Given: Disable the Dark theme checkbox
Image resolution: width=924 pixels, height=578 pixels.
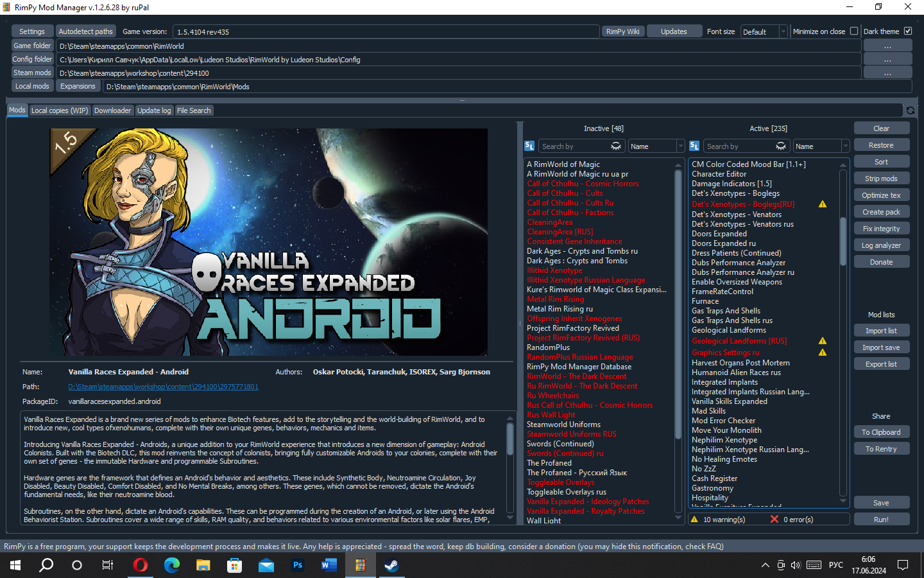Looking at the screenshot, I should point(908,31).
